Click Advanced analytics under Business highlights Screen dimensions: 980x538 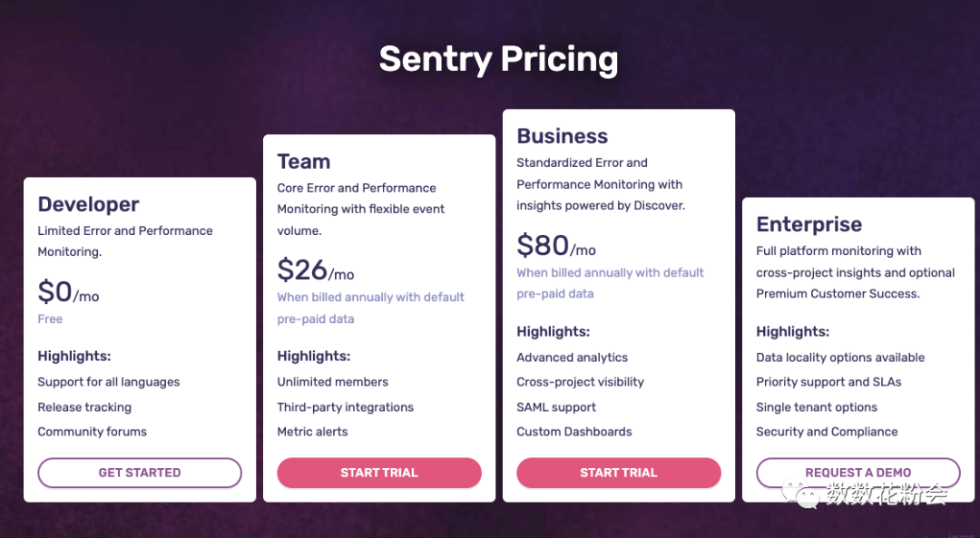pos(572,357)
